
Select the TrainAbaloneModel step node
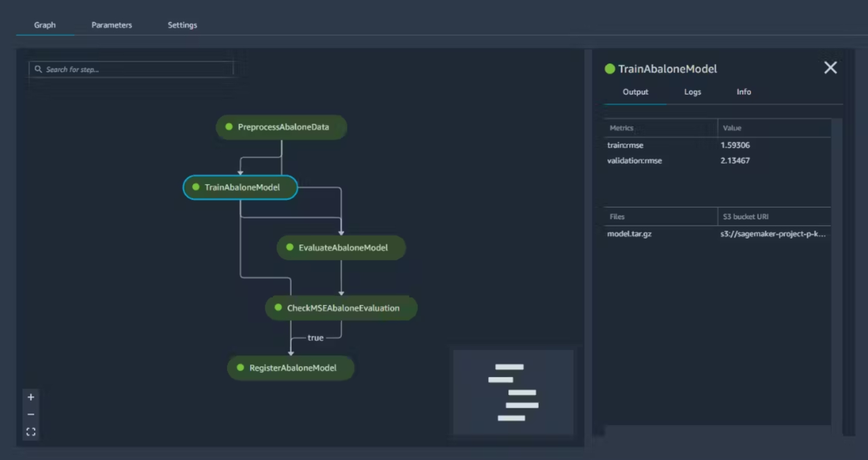pos(240,187)
